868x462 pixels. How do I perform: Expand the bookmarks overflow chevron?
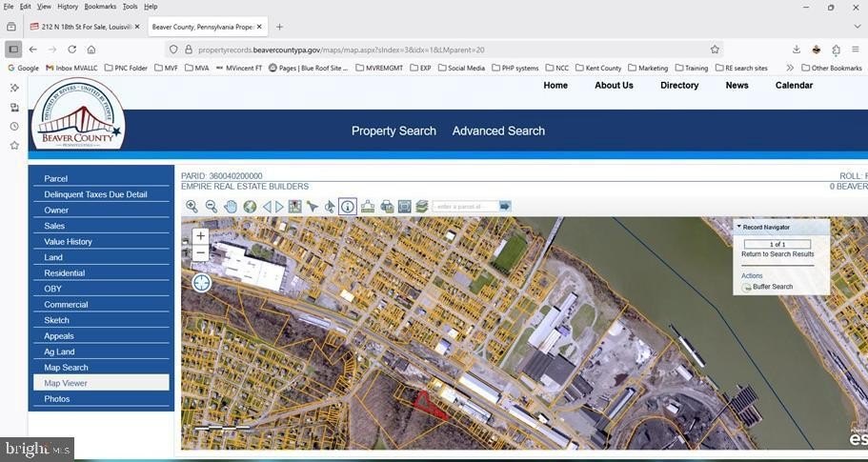point(789,68)
